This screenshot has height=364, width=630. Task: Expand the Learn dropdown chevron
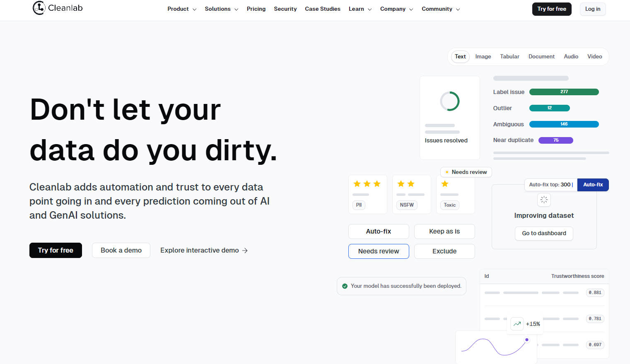[x=369, y=10]
